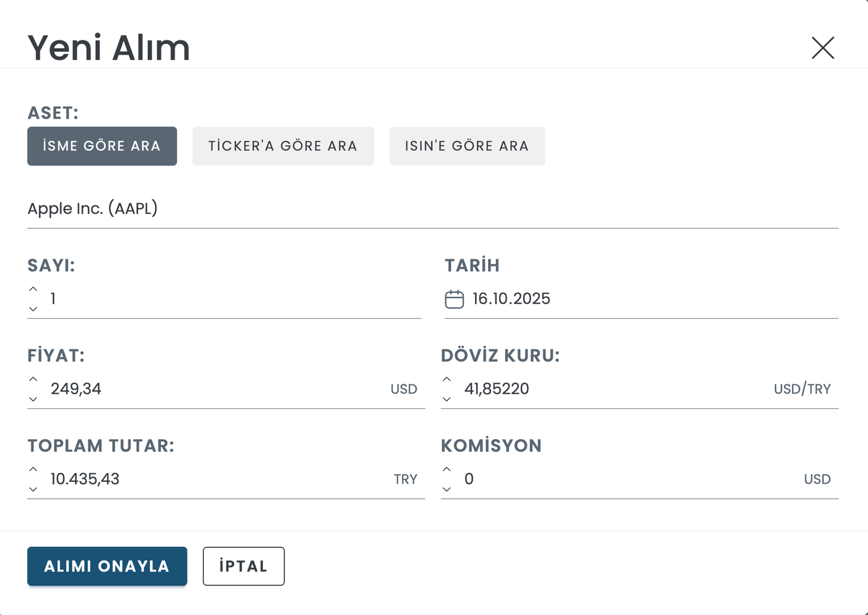
Task: Increase Fiyat with the up arrow
Action: tap(33, 379)
